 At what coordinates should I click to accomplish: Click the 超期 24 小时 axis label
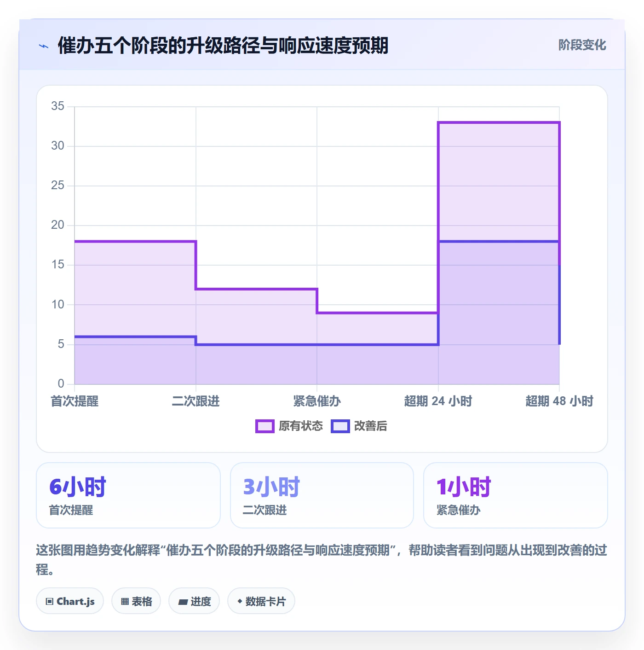[438, 401]
